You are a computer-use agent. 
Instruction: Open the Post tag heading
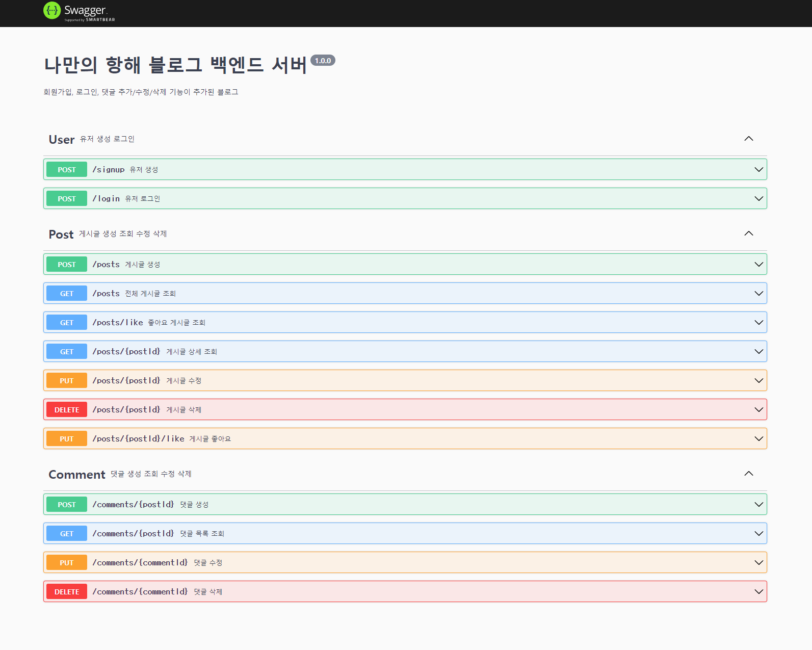(x=61, y=234)
